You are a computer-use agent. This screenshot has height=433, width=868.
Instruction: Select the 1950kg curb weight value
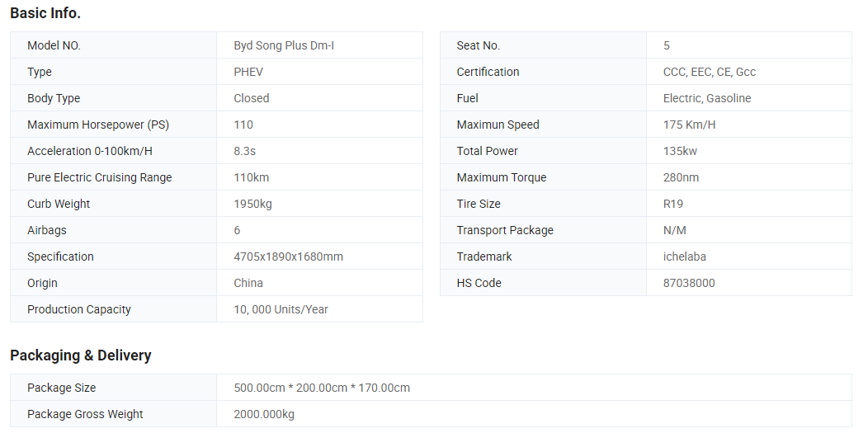point(252,204)
